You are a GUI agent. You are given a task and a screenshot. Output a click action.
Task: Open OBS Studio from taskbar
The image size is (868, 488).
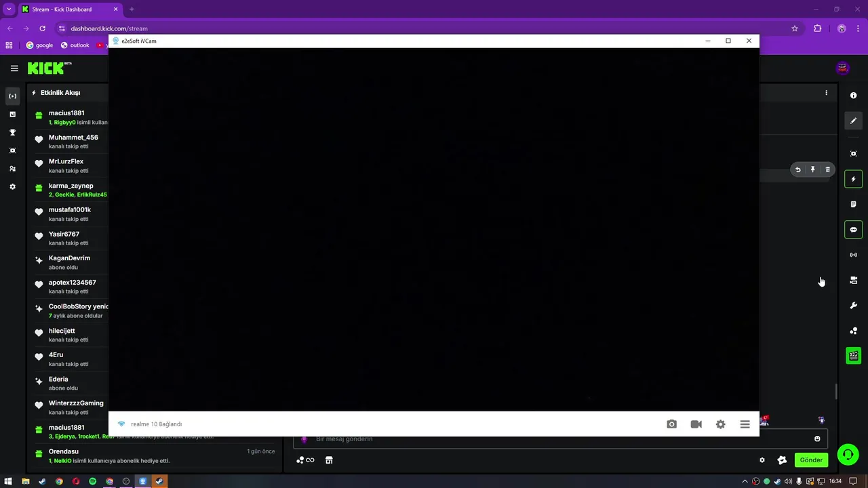tap(125, 481)
